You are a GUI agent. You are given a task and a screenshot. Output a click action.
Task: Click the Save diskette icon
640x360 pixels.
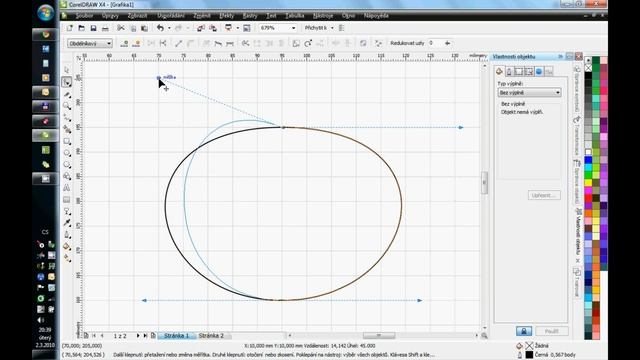(x=93, y=28)
